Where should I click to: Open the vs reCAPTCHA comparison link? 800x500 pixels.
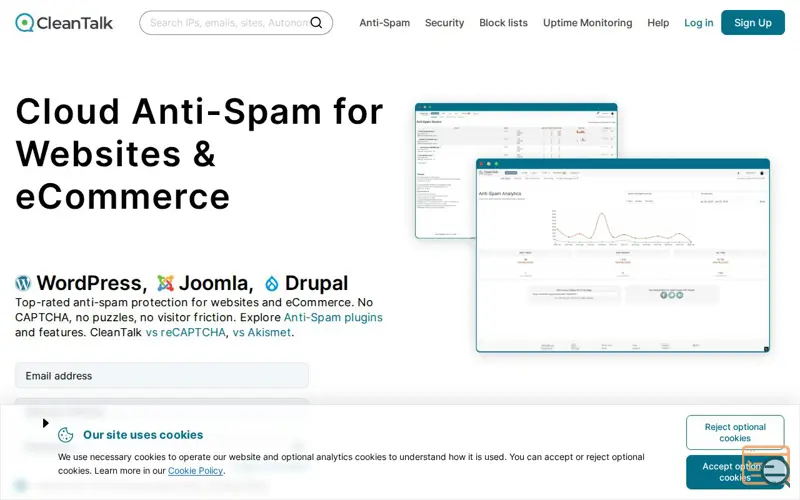186,332
